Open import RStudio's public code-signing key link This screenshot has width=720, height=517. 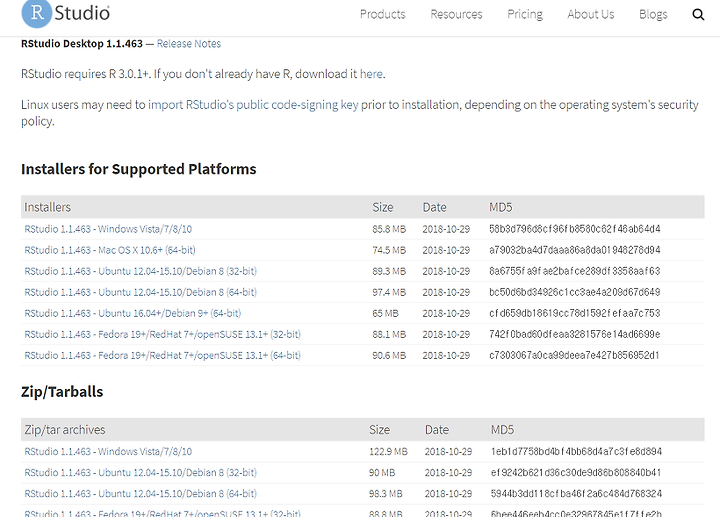click(x=253, y=105)
